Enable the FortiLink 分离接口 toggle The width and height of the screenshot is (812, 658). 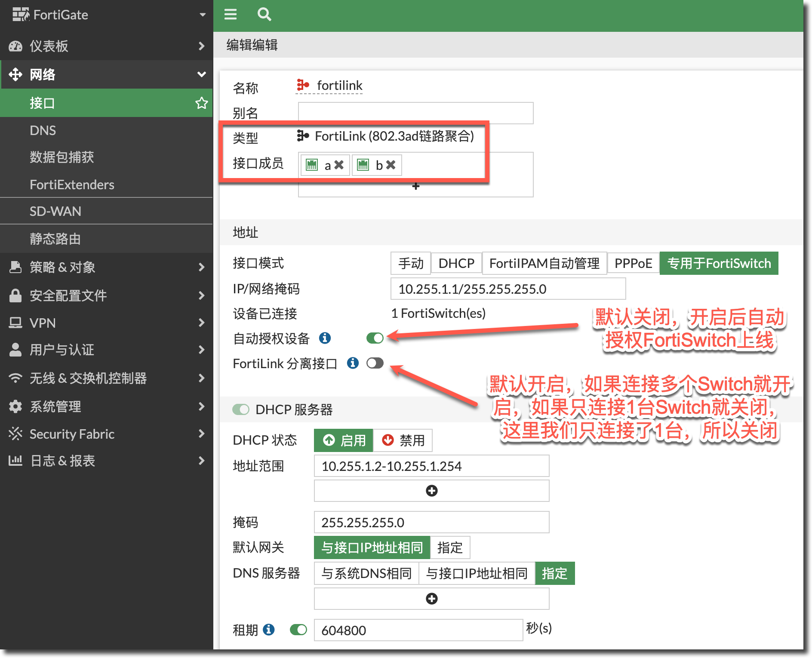pos(375,363)
